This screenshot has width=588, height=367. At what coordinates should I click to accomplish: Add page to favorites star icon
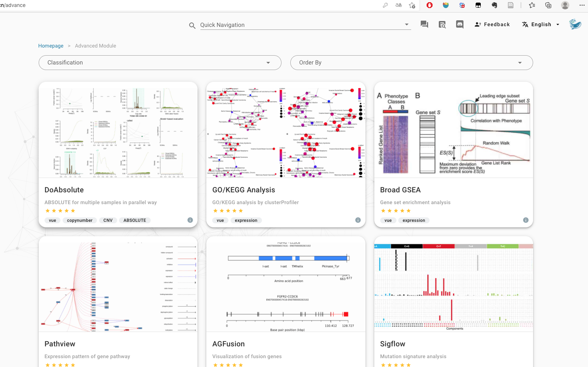click(x=412, y=5)
